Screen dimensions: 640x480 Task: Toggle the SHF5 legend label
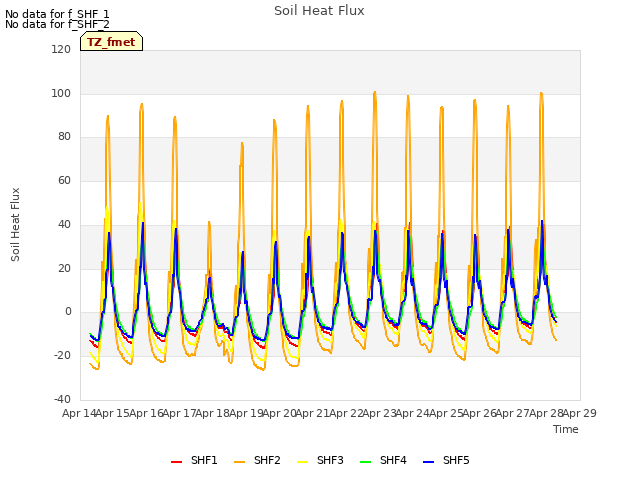(456, 460)
